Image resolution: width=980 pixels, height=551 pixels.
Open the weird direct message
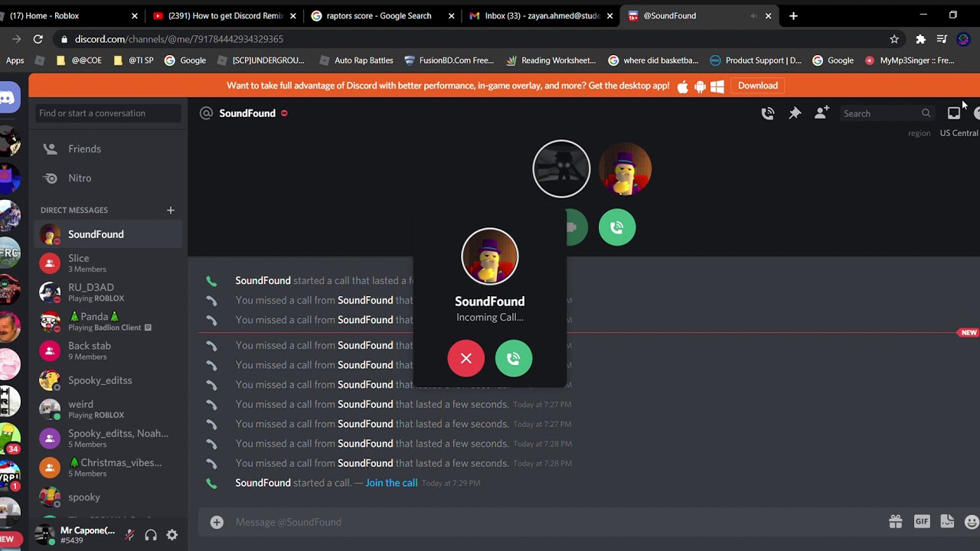(x=108, y=409)
